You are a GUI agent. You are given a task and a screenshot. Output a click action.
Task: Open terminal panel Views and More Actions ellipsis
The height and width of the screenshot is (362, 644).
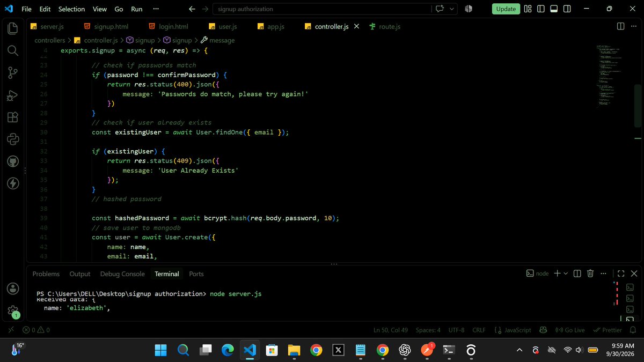(x=604, y=274)
